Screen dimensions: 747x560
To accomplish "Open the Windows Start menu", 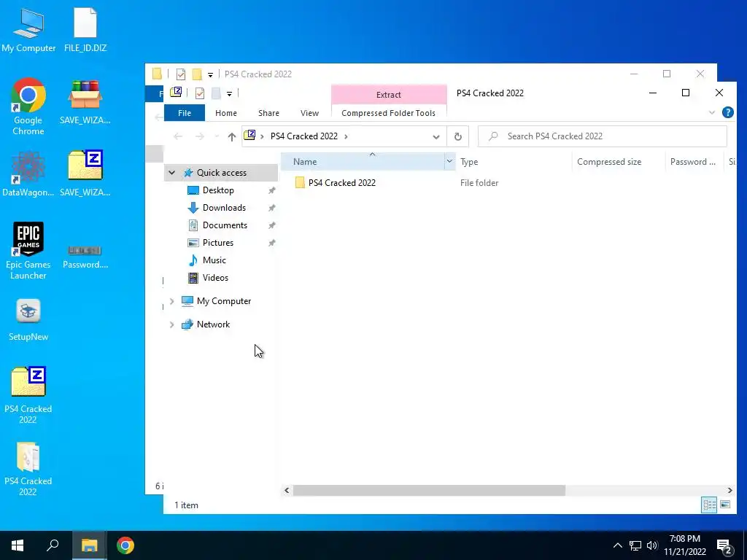I will pyautogui.click(x=18, y=545).
